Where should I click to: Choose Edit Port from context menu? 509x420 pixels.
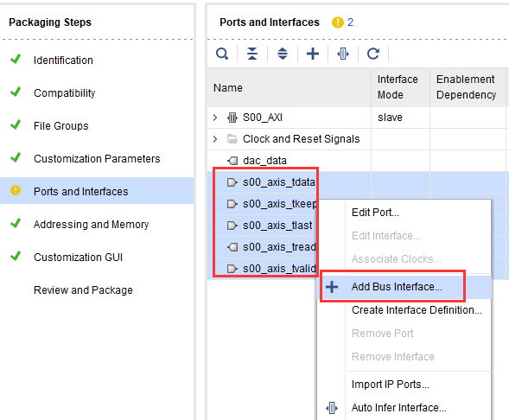click(375, 213)
